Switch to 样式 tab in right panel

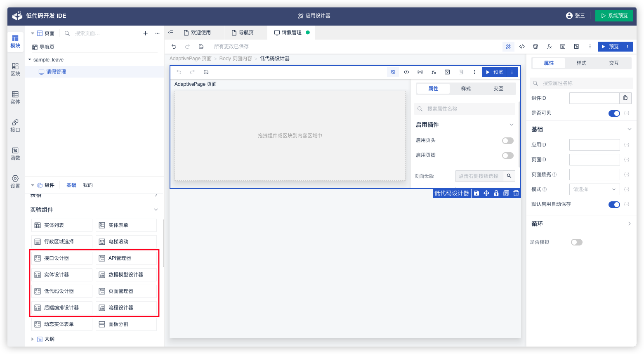coord(581,63)
